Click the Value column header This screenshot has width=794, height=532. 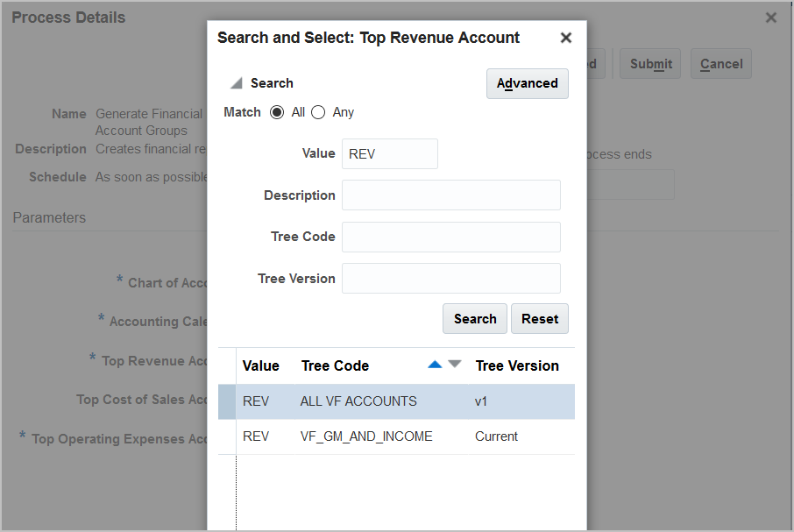point(260,366)
